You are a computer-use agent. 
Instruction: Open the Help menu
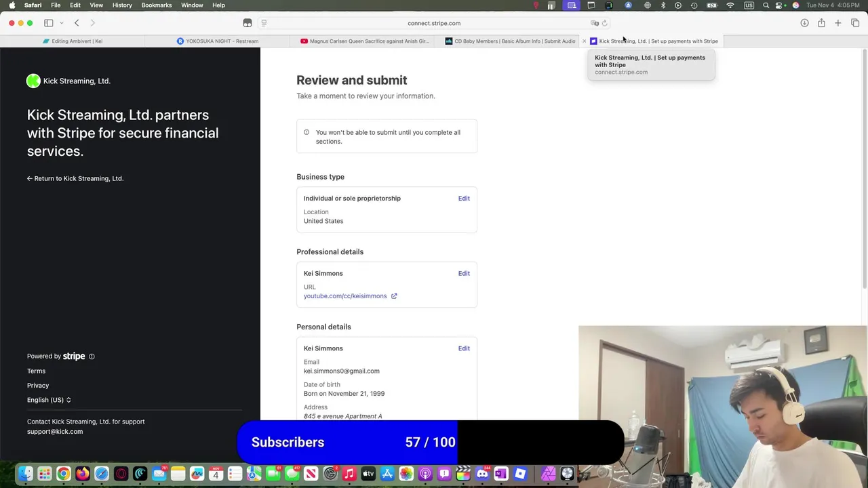pos(218,5)
